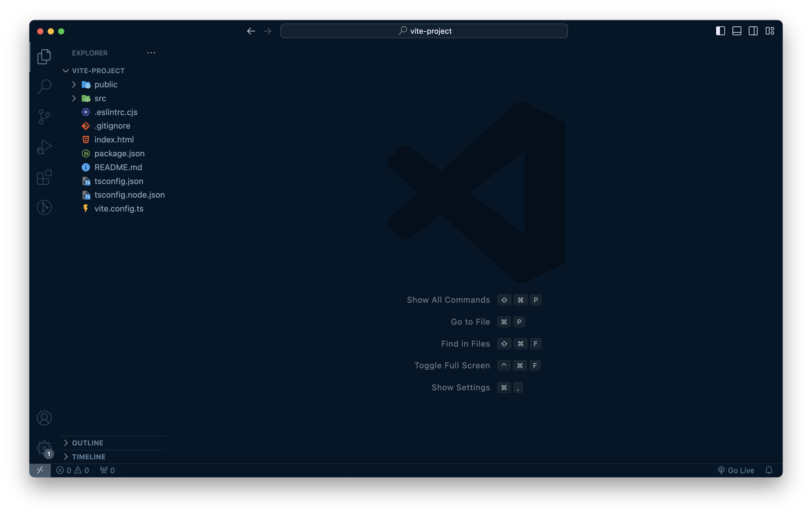The width and height of the screenshot is (812, 516).
Task: Customize layout from title bar icon
Action: coord(770,31)
